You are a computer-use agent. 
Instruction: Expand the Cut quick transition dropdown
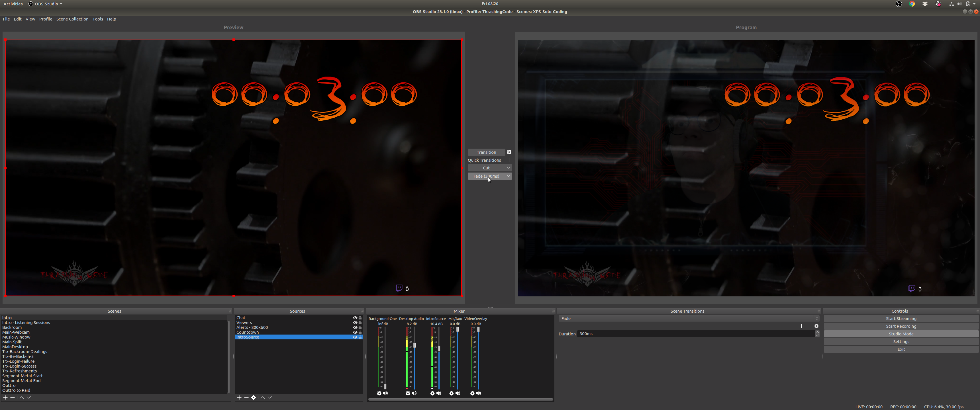[509, 168]
